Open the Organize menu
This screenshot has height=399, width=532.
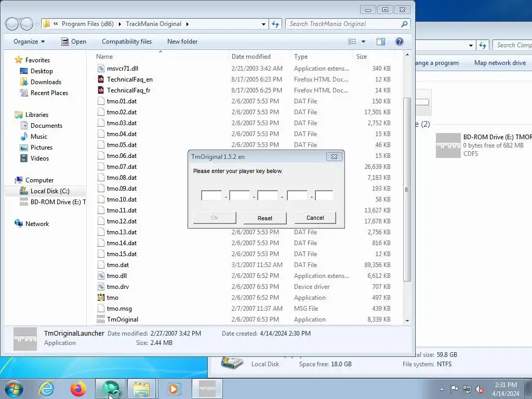tap(29, 42)
